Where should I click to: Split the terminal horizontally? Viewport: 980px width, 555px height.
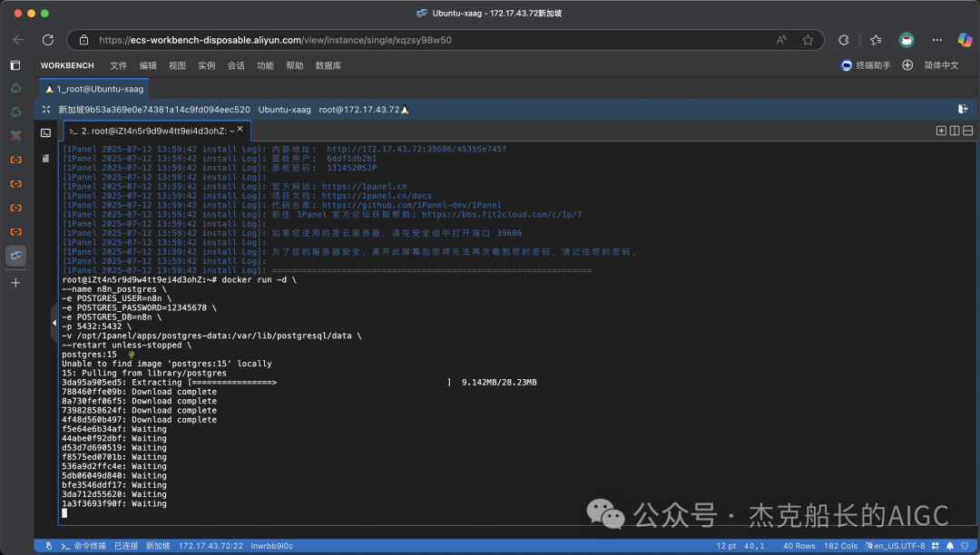pyautogui.click(x=967, y=131)
